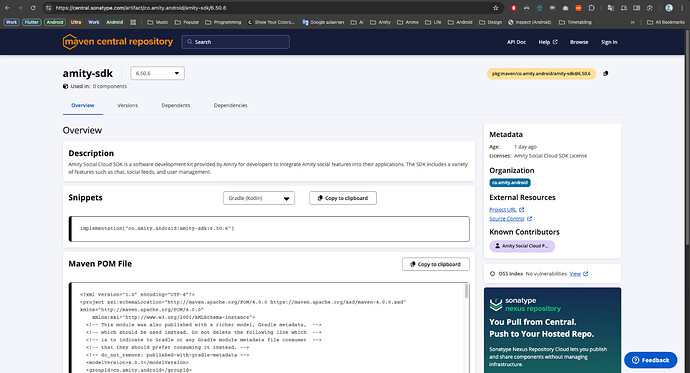
Task: Open the browser extensions puzzle icon
Action: coord(591,8)
